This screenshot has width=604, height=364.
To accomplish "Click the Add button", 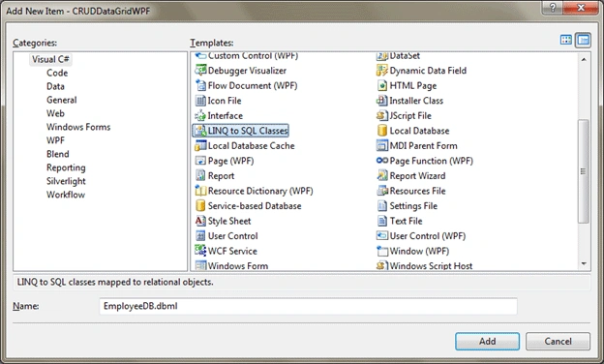I will click(487, 342).
